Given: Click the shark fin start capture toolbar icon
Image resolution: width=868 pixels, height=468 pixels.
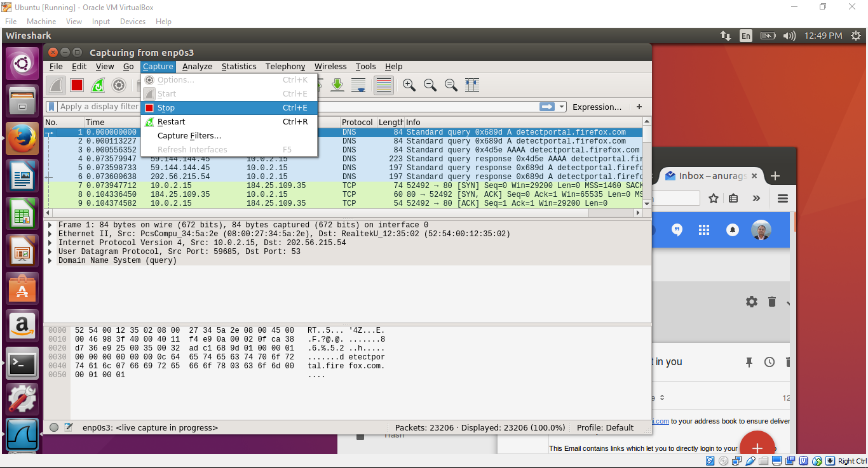Looking at the screenshot, I should [56, 85].
